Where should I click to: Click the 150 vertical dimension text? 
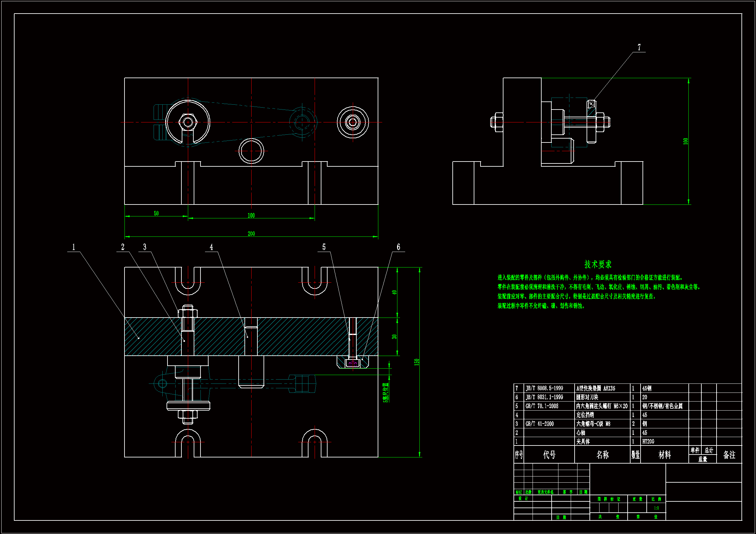point(416,362)
